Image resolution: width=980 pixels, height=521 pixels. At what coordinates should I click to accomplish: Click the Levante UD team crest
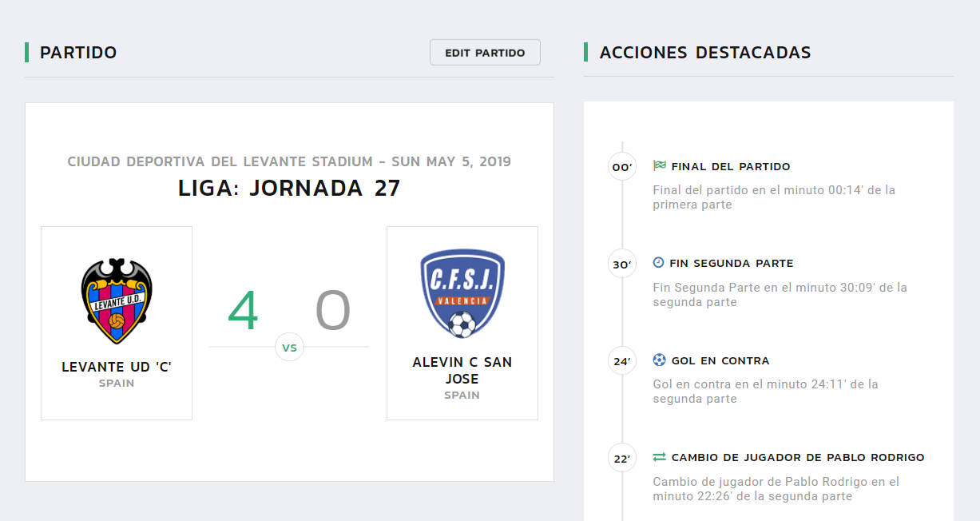tap(117, 301)
